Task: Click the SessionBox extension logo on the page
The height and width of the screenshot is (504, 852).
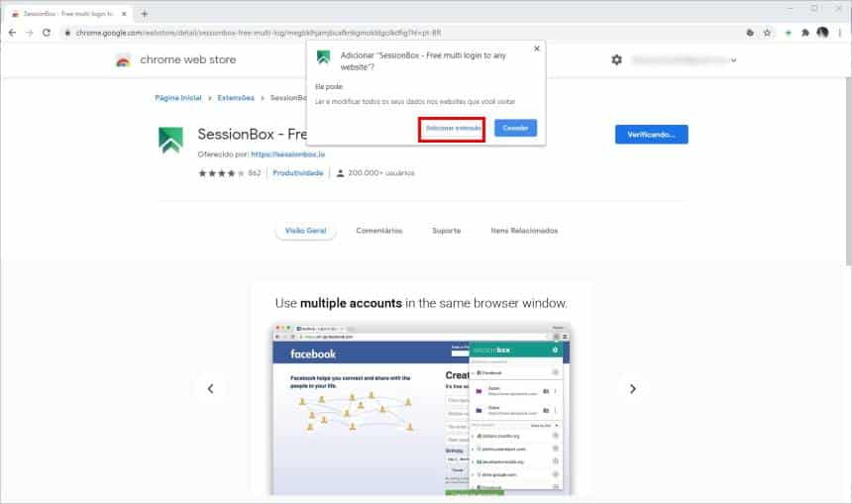Action: (170, 141)
